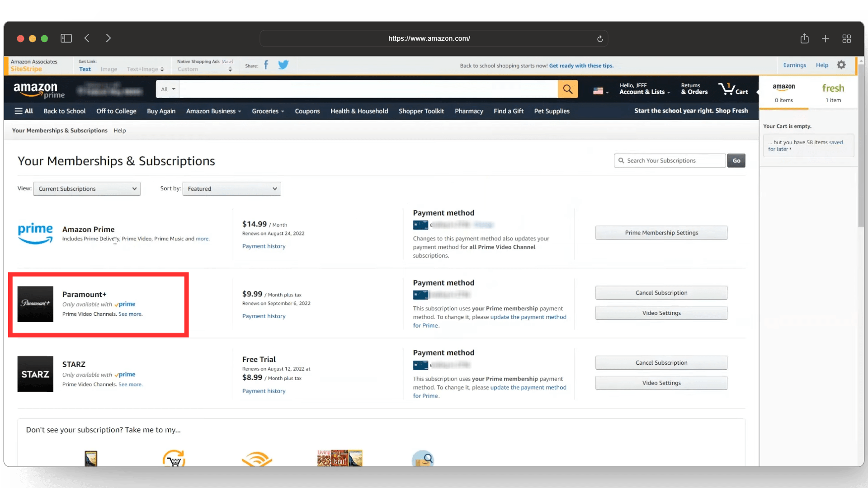This screenshot has height=488, width=868.
Task: Click the browser share icon
Action: [x=804, y=38]
